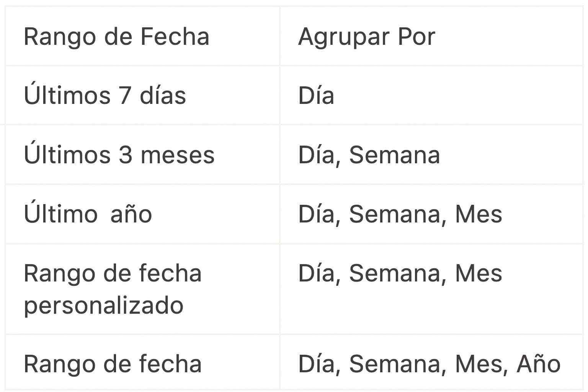Click the 'Rango de Fecha' column header
588x392 pixels.
(143, 37)
